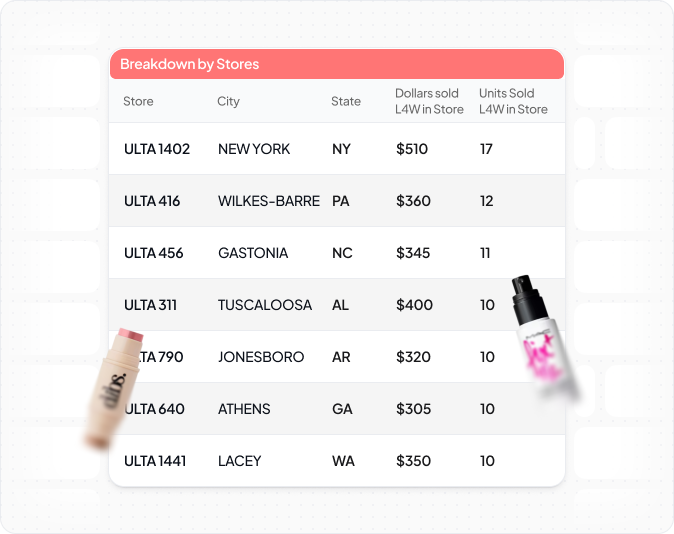Sort by the City column header
Screen dimensions: 674x534
[228, 102]
